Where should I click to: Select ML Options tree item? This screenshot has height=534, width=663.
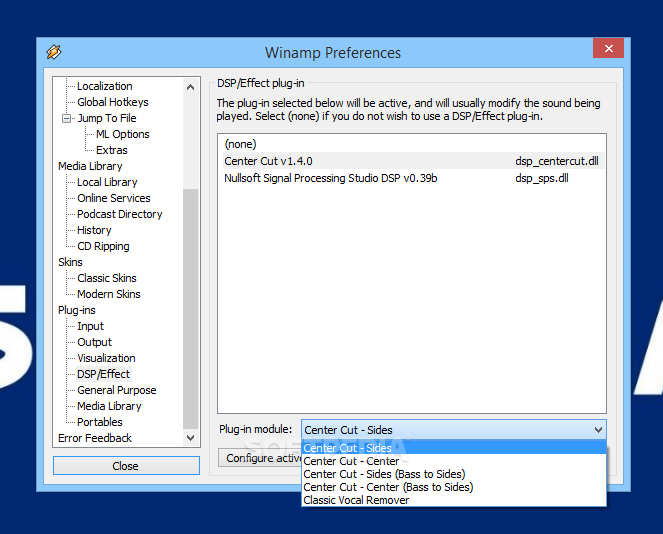point(123,134)
